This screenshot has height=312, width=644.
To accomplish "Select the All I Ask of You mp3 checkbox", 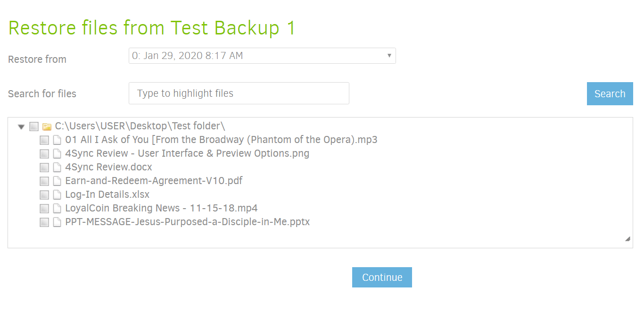I will (44, 140).
